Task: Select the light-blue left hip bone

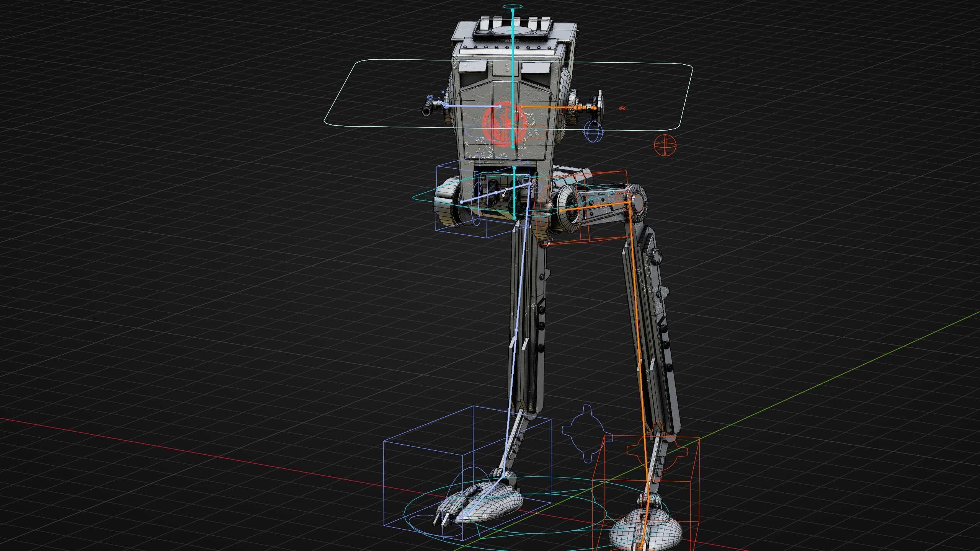Action: (495, 193)
